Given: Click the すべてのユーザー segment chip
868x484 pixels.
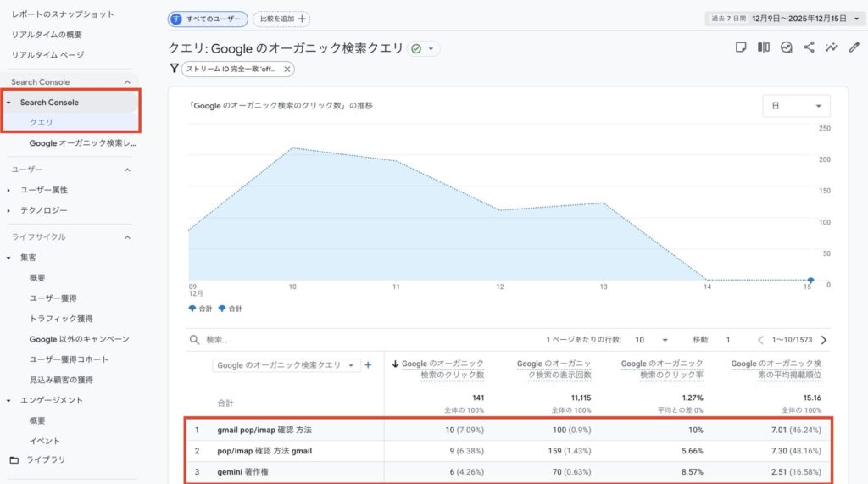Looking at the screenshot, I should point(208,19).
